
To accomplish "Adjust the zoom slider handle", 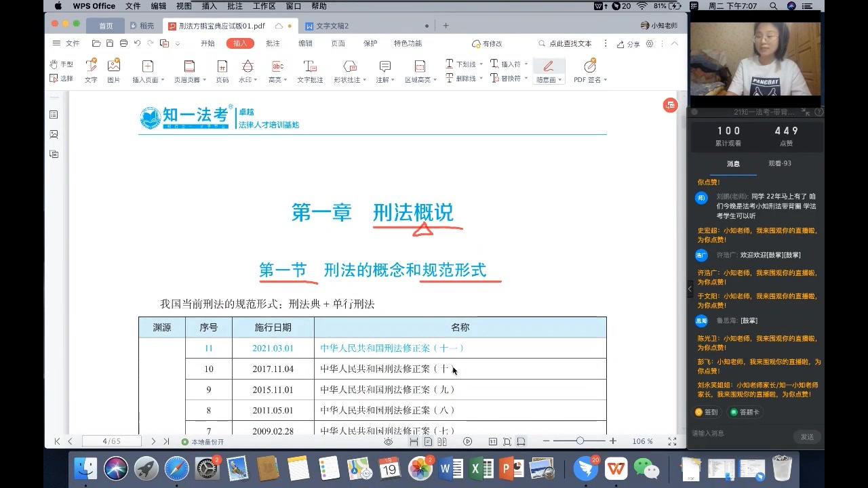I will coord(580,441).
